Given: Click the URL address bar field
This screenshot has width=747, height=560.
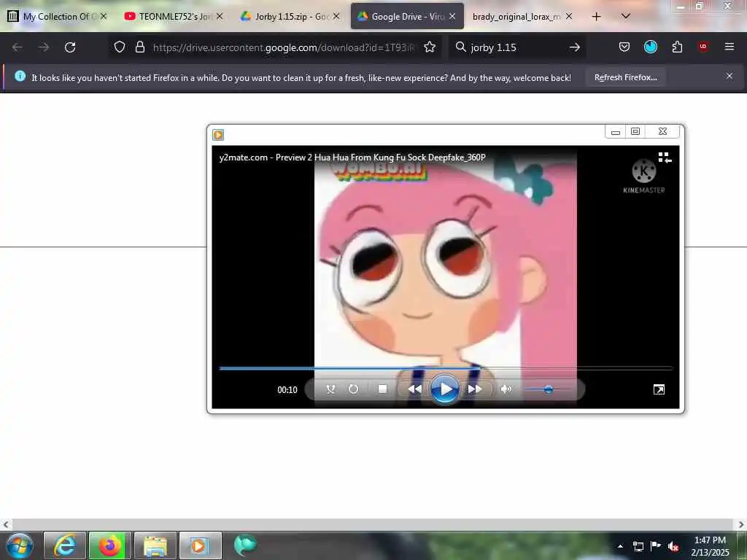Looking at the screenshot, I should point(284,47).
